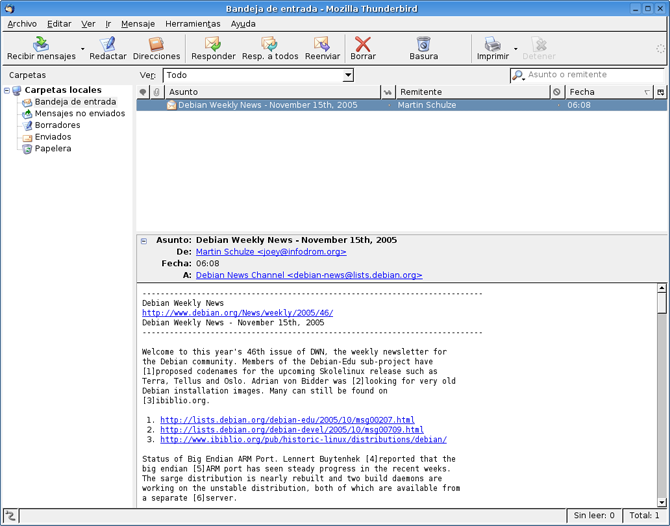Open the Imprimir dropdown arrow
Screen dimensions: 670x526
515,49
